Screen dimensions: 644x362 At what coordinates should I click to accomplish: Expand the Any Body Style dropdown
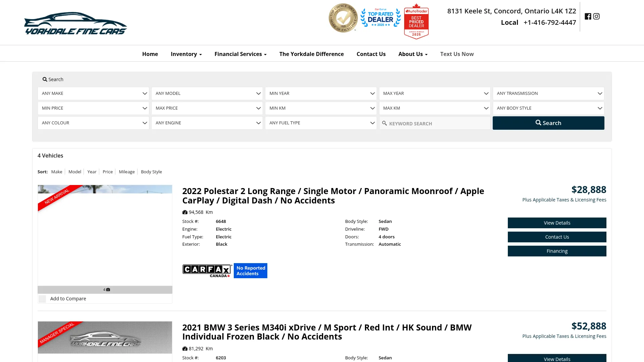548,108
